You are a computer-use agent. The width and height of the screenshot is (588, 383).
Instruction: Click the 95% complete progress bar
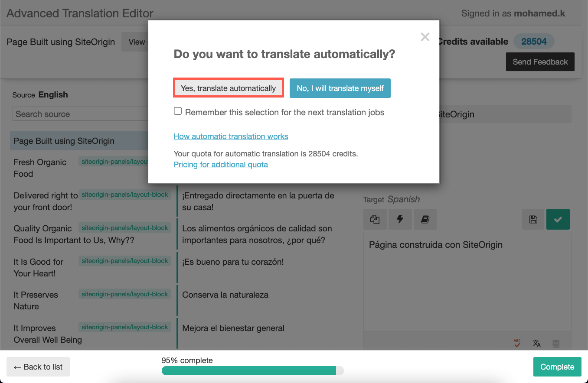point(253,370)
